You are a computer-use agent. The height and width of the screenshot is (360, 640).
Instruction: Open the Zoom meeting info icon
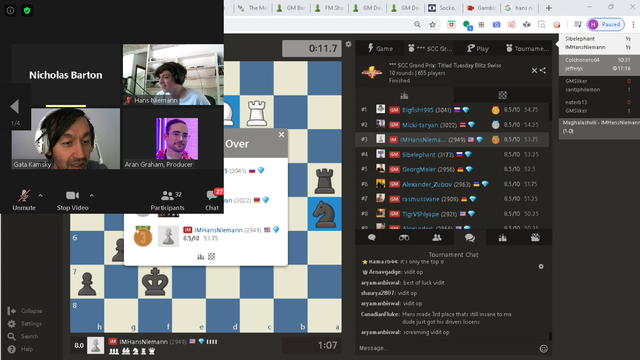pyautogui.click(x=10, y=10)
